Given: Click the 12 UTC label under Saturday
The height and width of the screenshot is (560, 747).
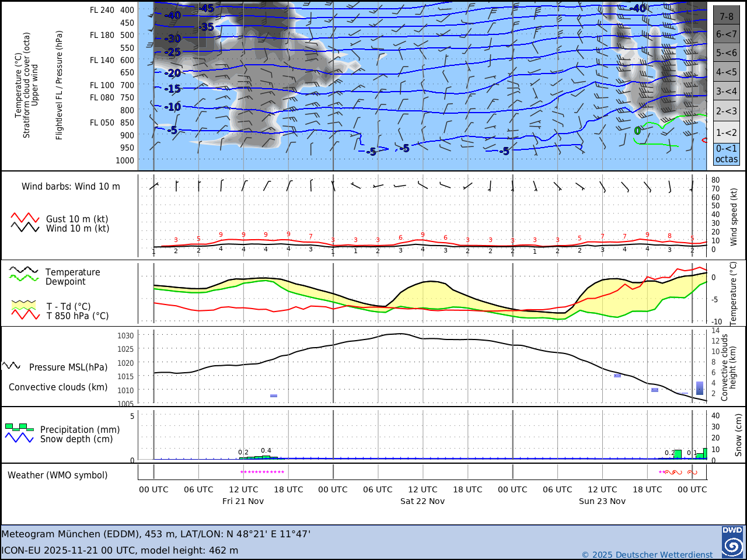Looking at the screenshot, I should pyautogui.click(x=423, y=489).
